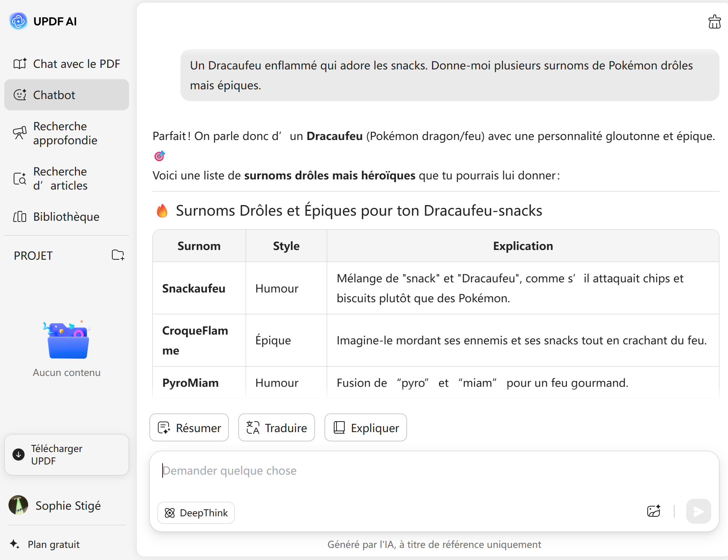Screen dimensions: 728x560
Task: Click the UPDF AI logo icon
Action: pos(18,21)
